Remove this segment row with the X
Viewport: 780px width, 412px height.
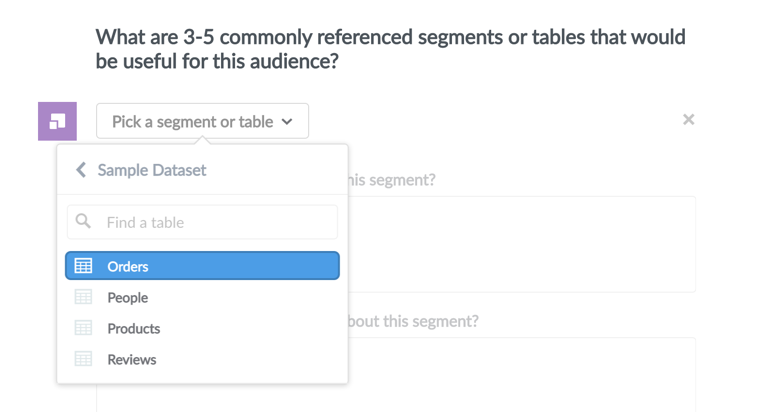pos(688,119)
